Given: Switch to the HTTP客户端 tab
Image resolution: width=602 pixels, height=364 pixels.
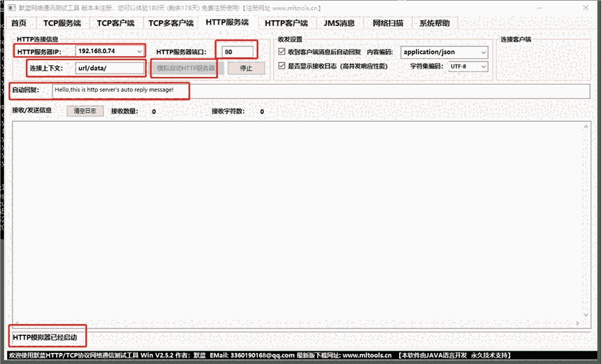Looking at the screenshot, I should pyautogui.click(x=286, y=23).
